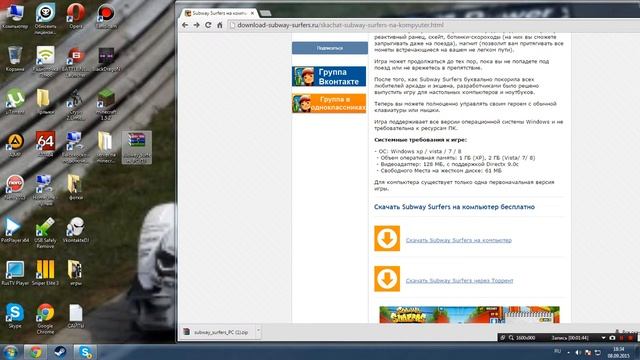Viewport: 640px width, 360px height.
Task: Open the Группа Вконтакте banner
Action: pyautogui.click(x=329, y=76)
